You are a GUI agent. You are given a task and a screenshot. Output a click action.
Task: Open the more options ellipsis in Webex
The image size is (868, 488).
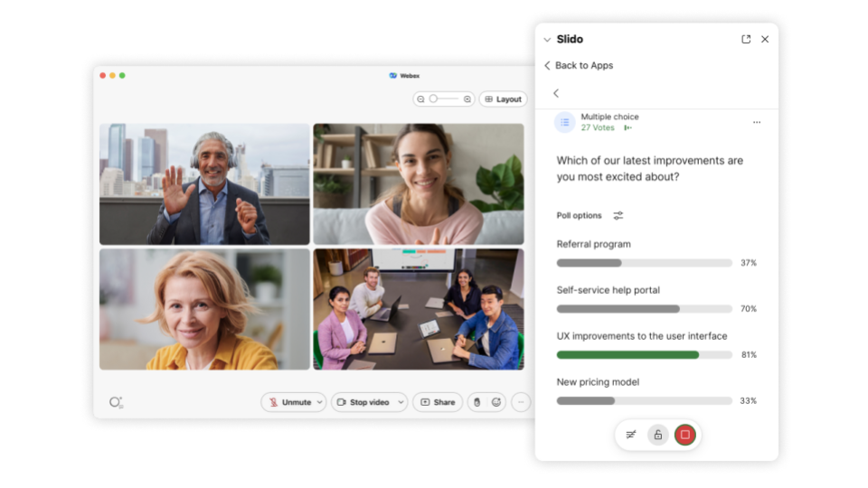[x=521, y=402]
